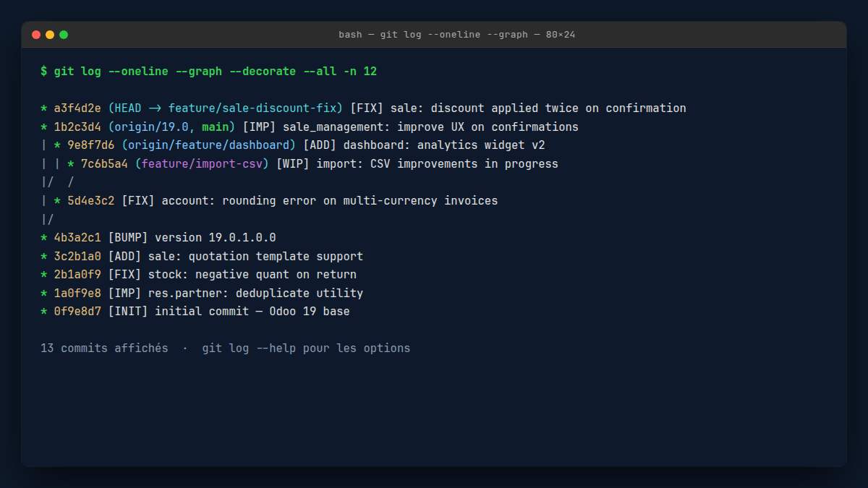The width and height of the screenshot is (868, 488).
Task: Click the HEAD pointer label
Action: [x=128, y=108]
